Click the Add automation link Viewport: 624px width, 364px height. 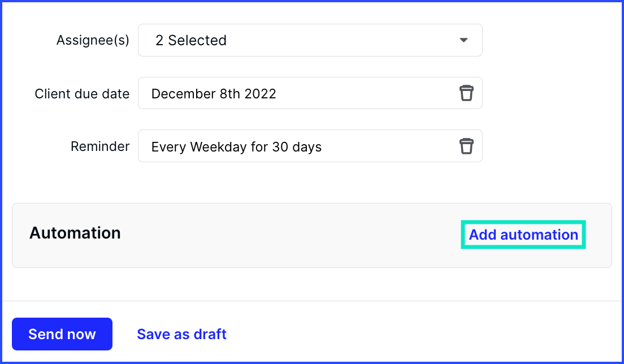point(523,235)
